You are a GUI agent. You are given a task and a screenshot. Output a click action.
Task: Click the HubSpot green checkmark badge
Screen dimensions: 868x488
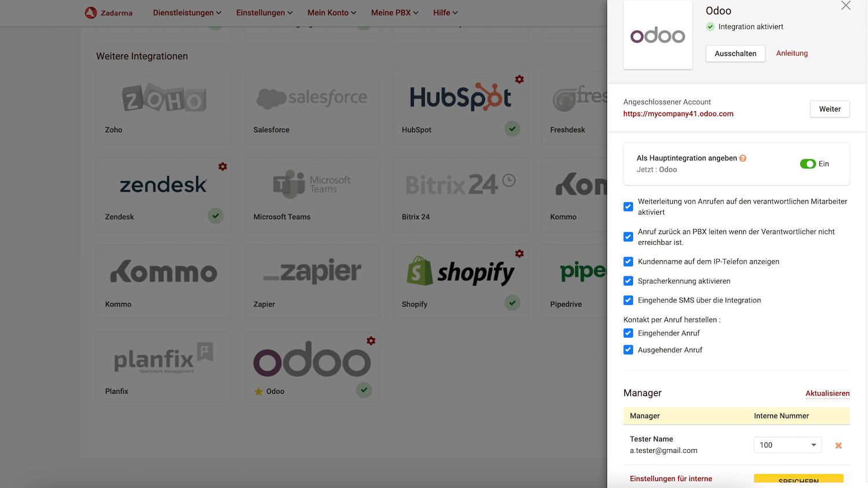pos(512,129)
